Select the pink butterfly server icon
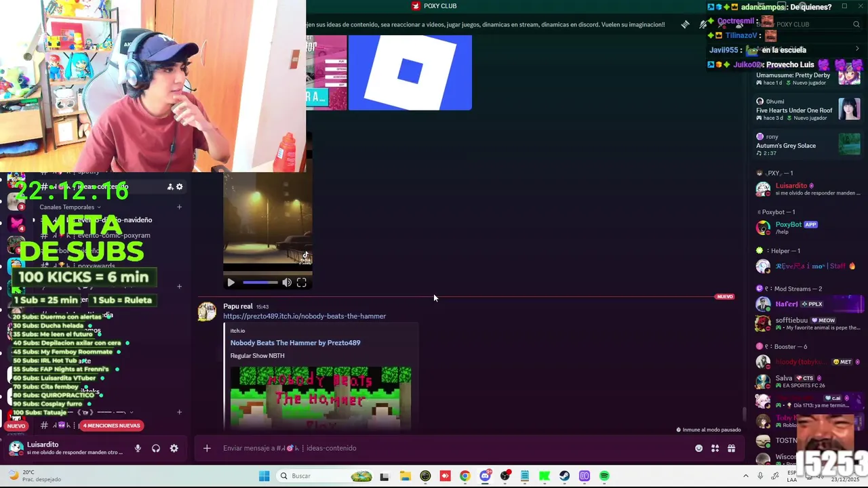 (16, 224)
